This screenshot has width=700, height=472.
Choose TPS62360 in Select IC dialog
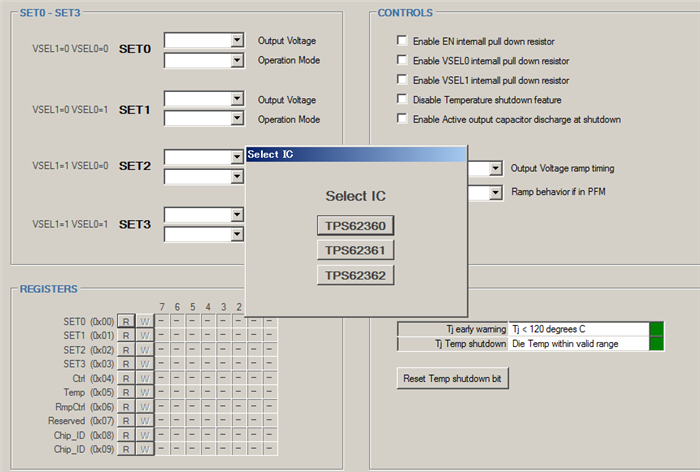(x=355, y=226)
